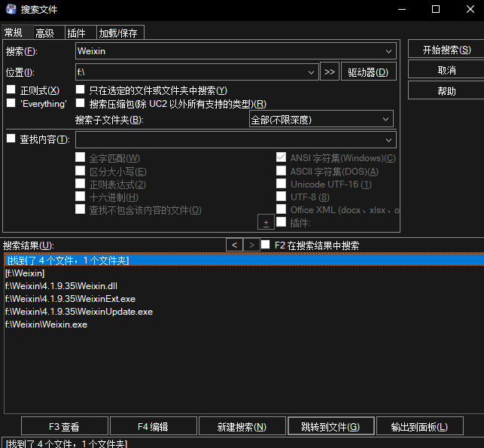Switch to the 高级 tab
The image size is (484, 448).
coord(49,32)
